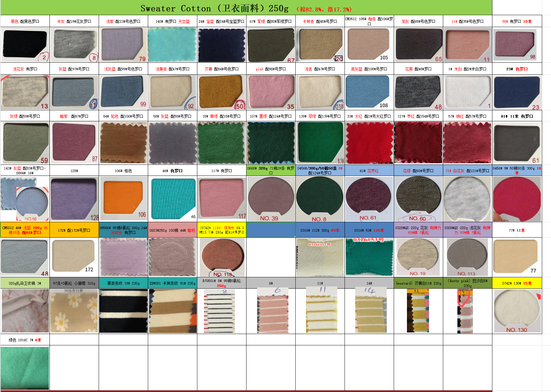Click the orange 106 桔色 swatch

tap(123, 199)
